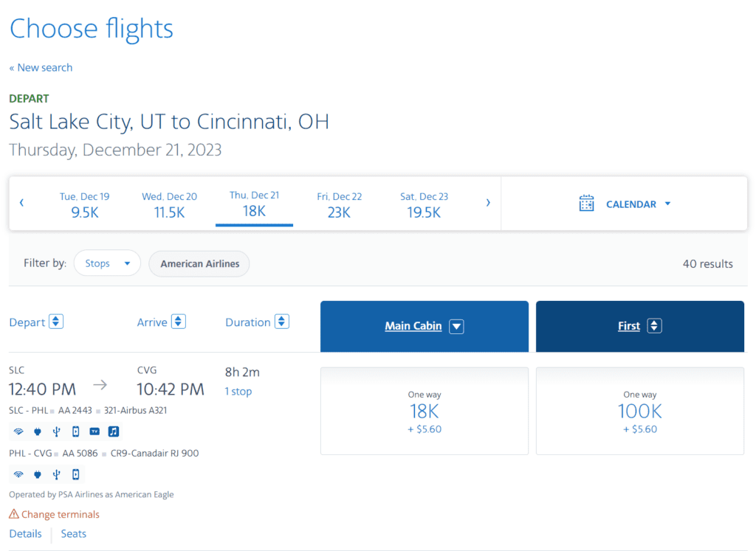Click the live TV icon for the SLC-PHL flight

coord(94,432)
